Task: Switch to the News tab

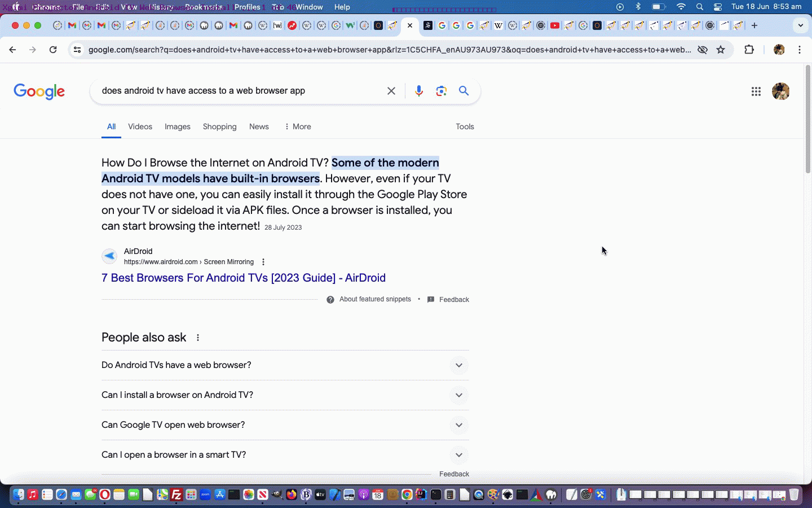Action: click(259, 126)
